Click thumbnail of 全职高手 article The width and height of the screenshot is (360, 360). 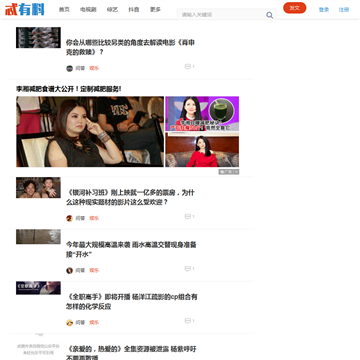click(x=38, y=288)
